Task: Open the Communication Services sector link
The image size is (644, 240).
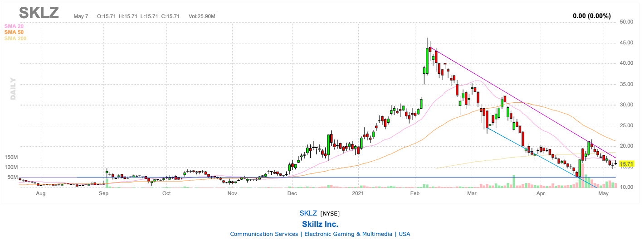Action: (x=263, y=234)
